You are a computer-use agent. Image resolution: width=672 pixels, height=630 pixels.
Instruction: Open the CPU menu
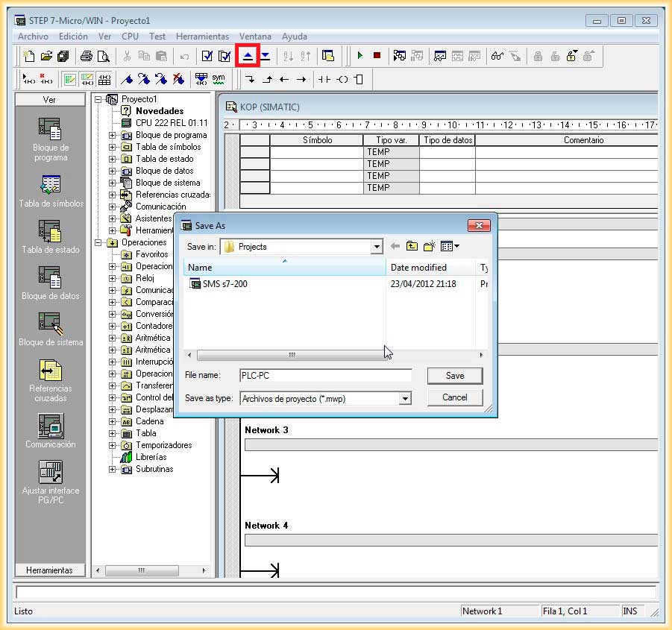coord(130,37)
